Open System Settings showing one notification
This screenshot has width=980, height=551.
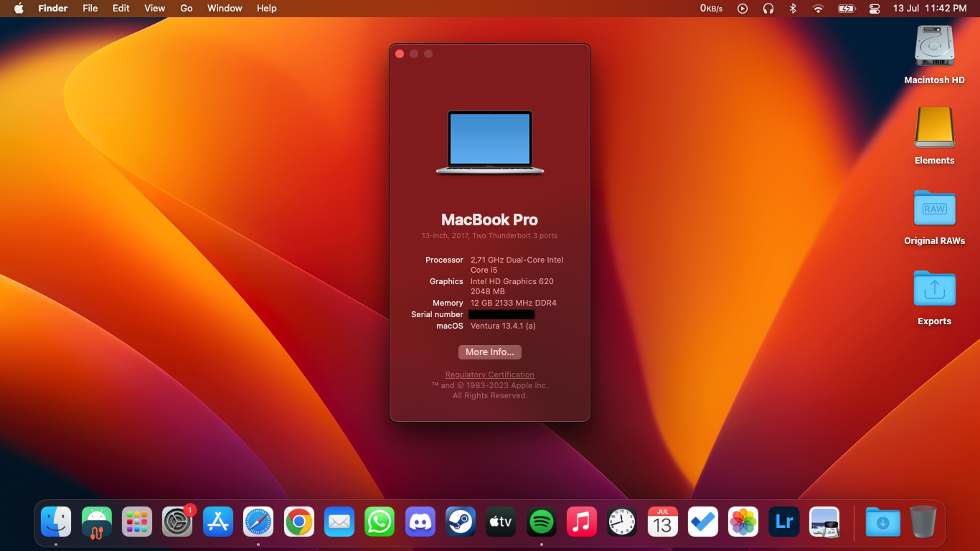tap(177, 522)
